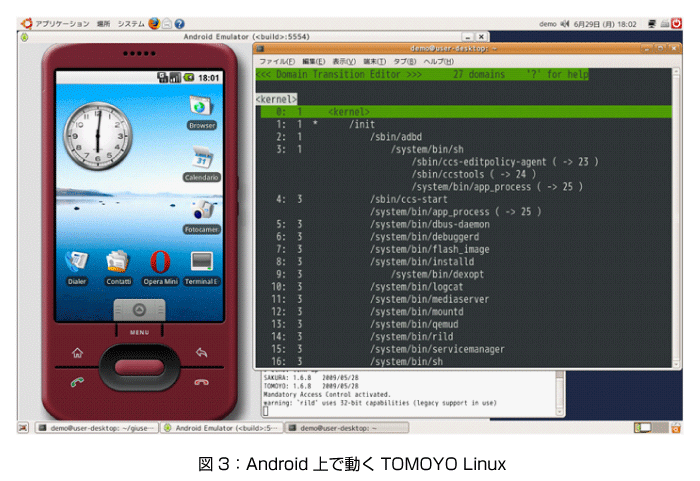
Task: Click the demo user name in top panel
Action: (x=547, y=24)
